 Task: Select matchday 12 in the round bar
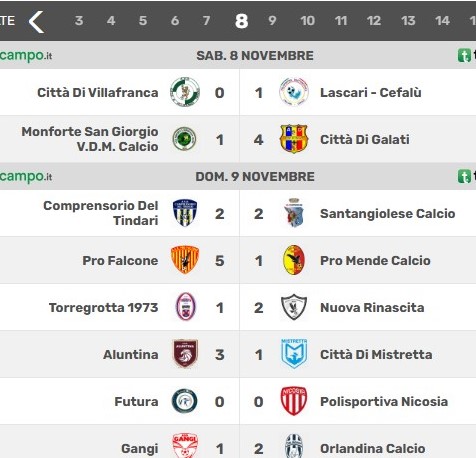pos(374,21)
